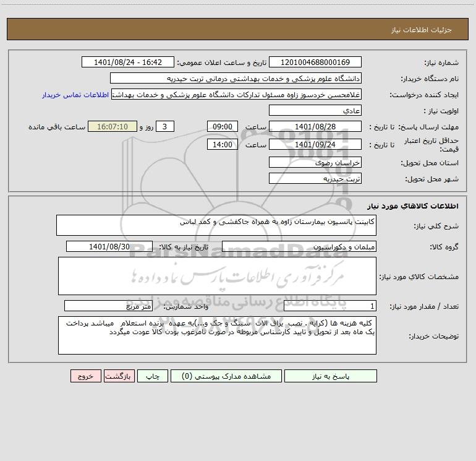Screen dimensions: 476x461
Task: Click the بازگشت back button
Action: (x=119, y=376)
